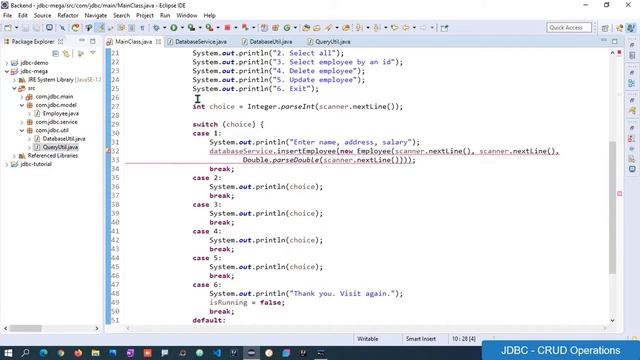Open Back history dropdown arrow

click(414, 28)
